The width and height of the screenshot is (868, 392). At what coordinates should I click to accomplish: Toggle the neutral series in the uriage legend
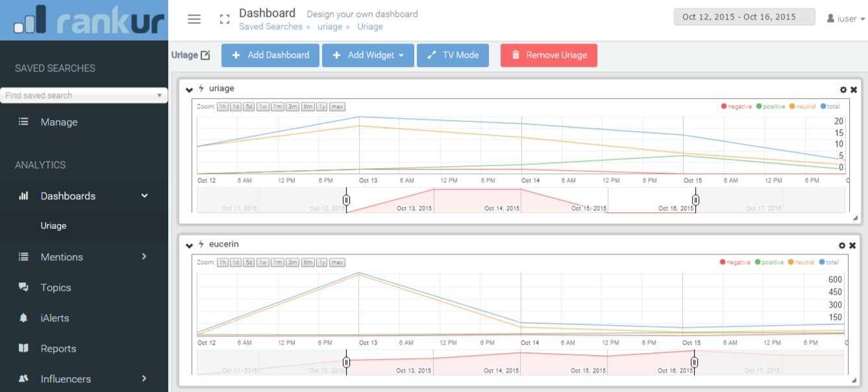803,106
